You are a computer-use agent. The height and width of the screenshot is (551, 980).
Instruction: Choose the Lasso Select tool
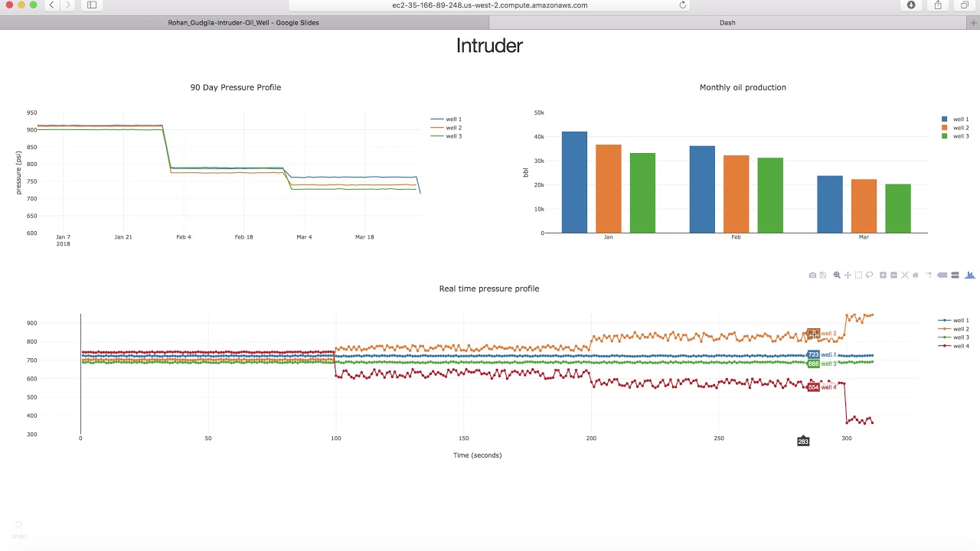(x=869, y=275)
